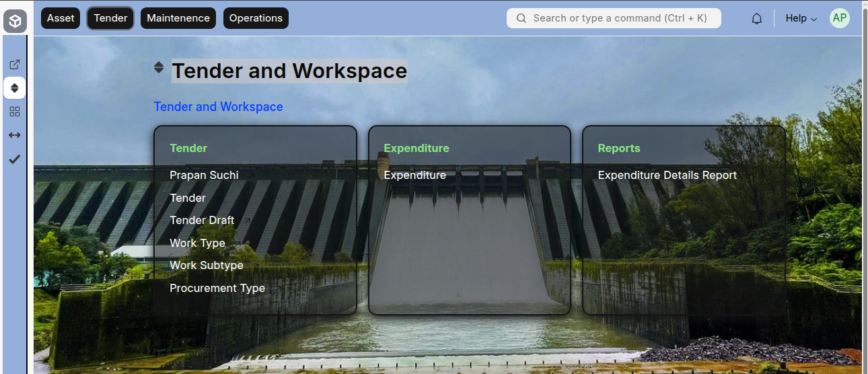Viewport: 868px width, 374px height.
Task: Open the four-squares grid icon in sidebar
Action: point(14,112)
